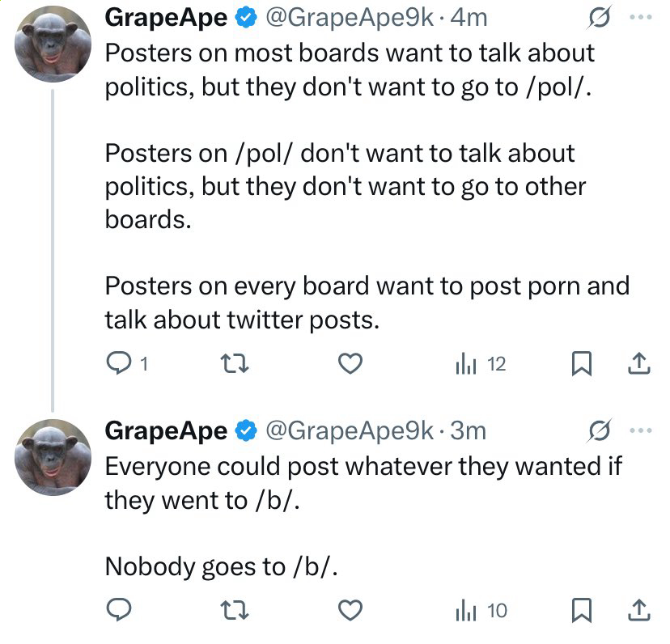
Task: Open replies on the first tweet
Action: (x=126, y=363)
